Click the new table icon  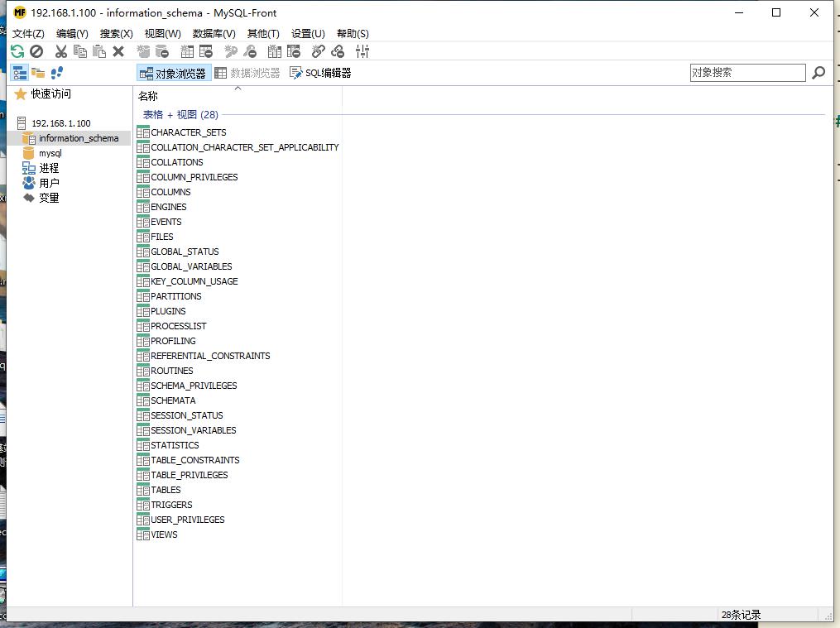coord(187,51)
